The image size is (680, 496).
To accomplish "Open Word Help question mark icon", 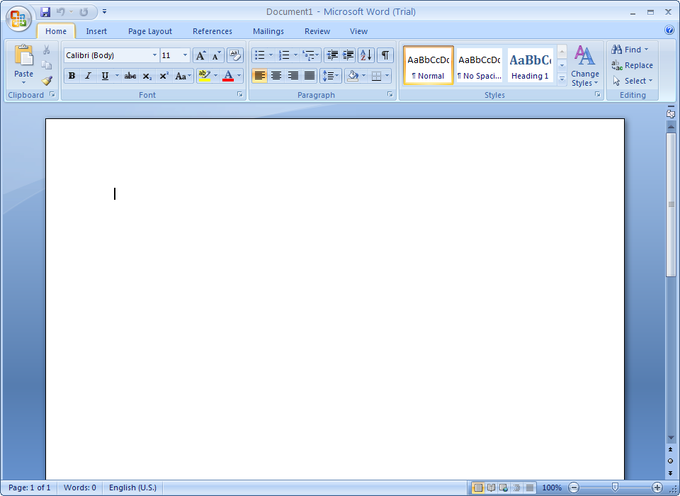I will [x=669, y=30].
